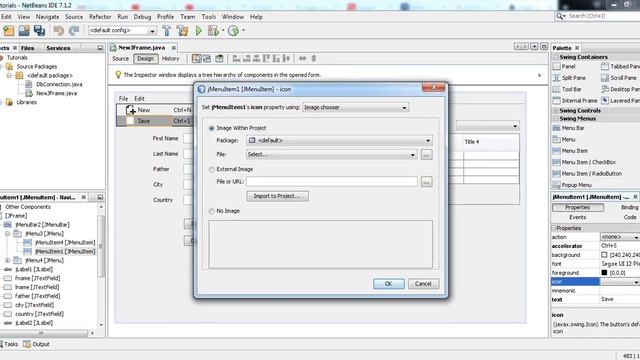
Task: Click the Preview Design icon
Action: (x=220, y=59)
